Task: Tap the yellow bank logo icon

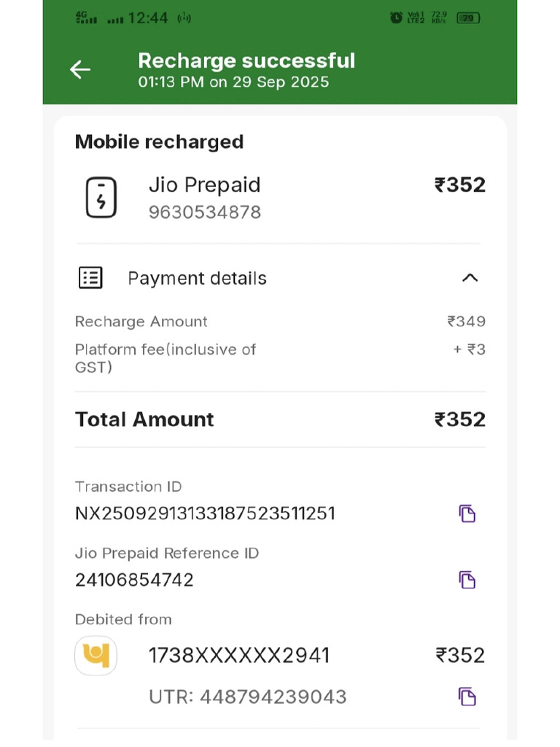Action: point(96,656)
